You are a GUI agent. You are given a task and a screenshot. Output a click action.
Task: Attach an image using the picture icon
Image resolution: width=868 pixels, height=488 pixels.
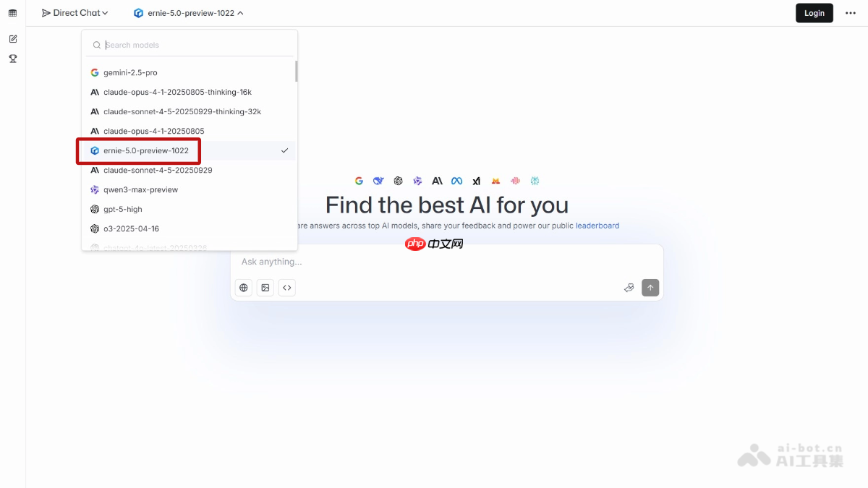(265, 288)
